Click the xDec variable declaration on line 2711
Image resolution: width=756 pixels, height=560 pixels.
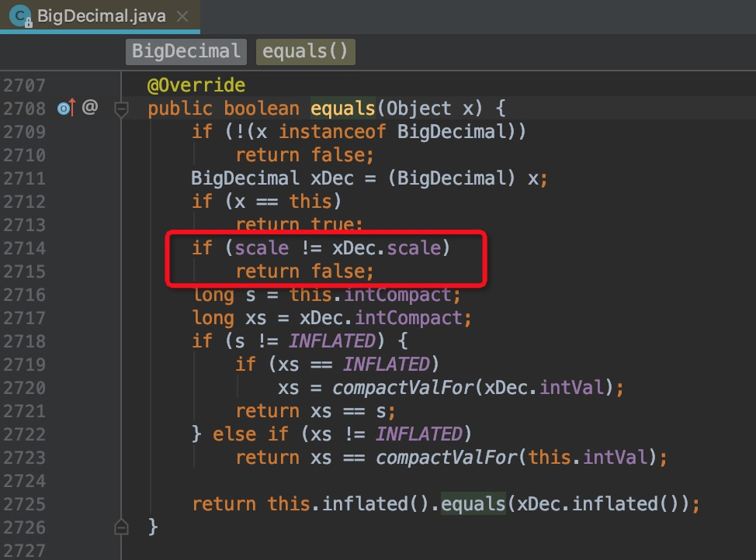(x=331, y=178)
